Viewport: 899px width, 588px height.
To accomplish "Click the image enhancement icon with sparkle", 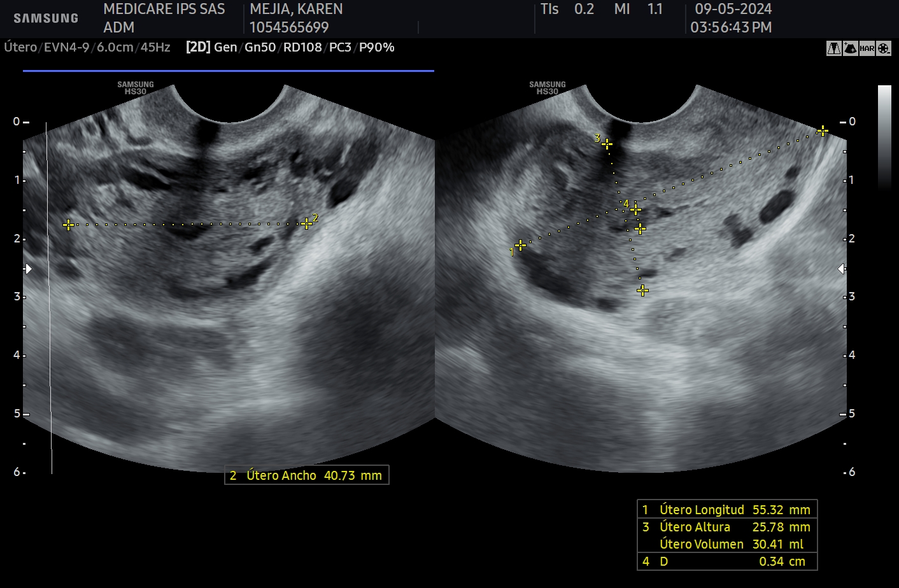I will coord(851,48).
